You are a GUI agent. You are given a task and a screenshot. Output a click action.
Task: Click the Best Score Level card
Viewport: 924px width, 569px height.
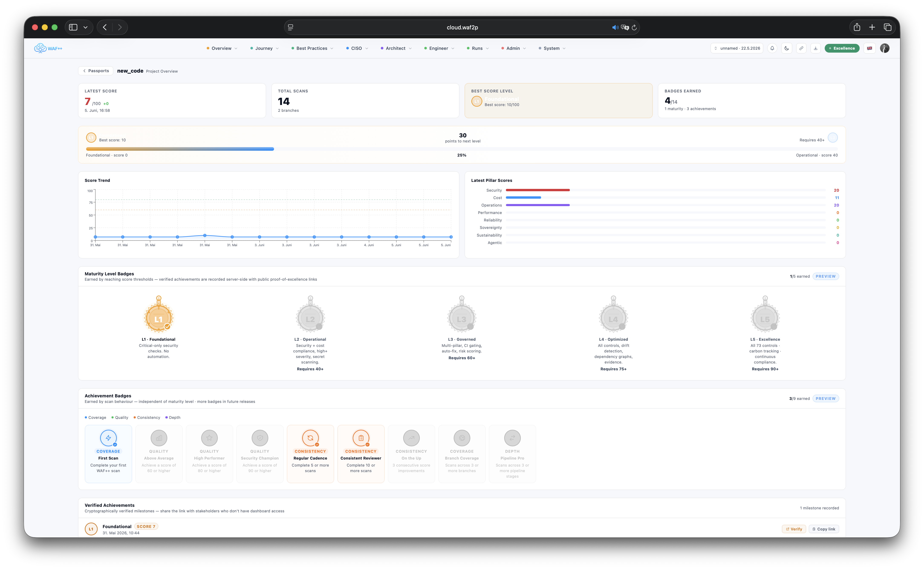click(x=558, y=101)
